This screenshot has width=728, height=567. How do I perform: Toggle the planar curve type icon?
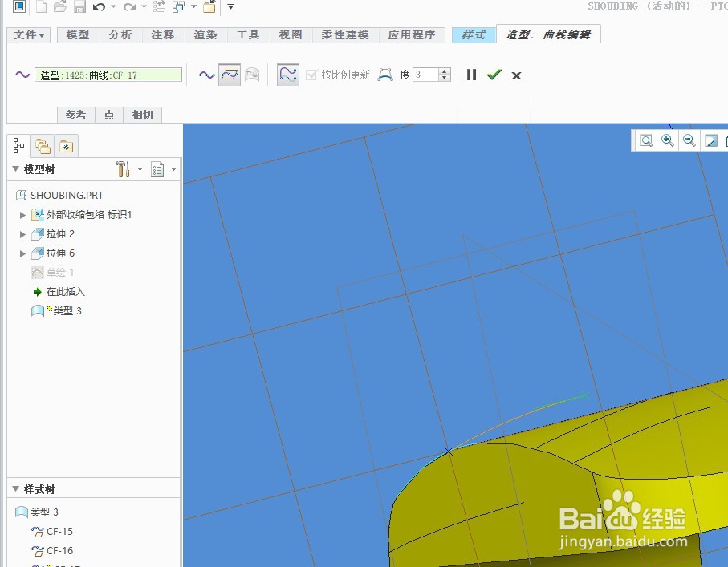tap(230, 75)
